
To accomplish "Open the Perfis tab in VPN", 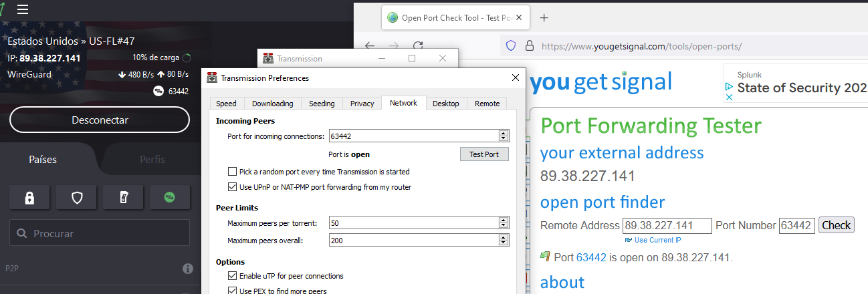I will (x=152, y=160).
